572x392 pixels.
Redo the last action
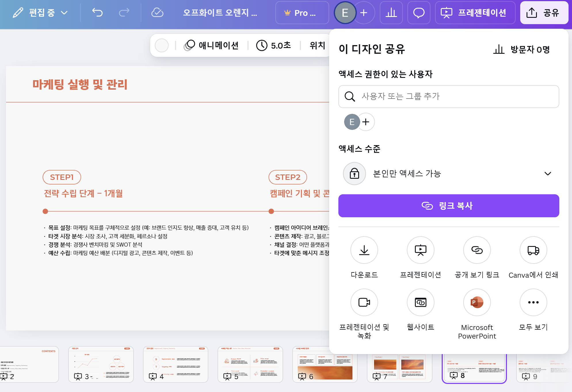pos(124,13)
